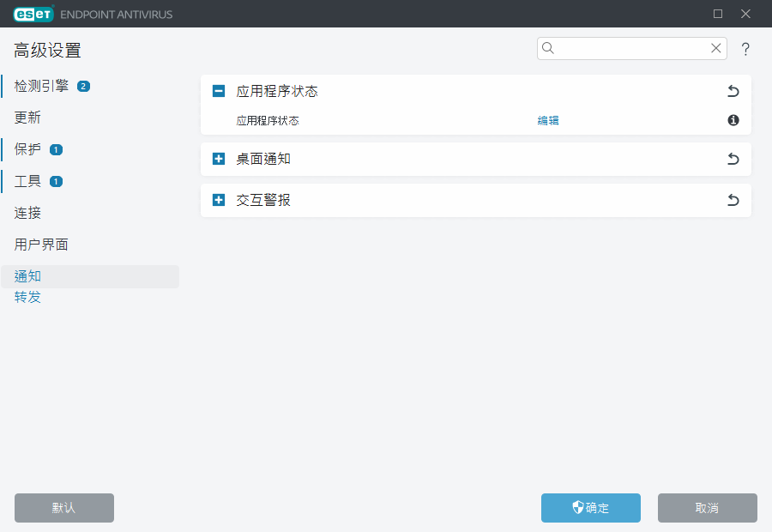This screenshot has width=772, height=532.
Task: Open 检测引擎 in the sidebar
Action: tap(41, 86)
